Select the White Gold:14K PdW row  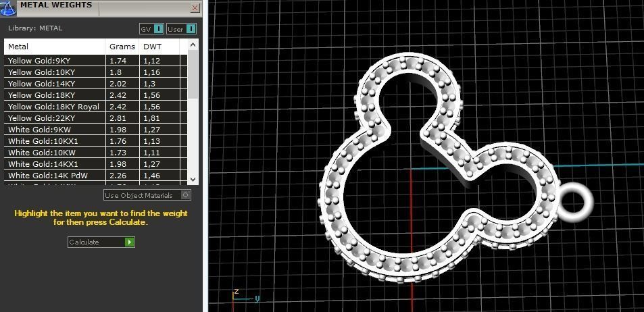pos(96,176)
